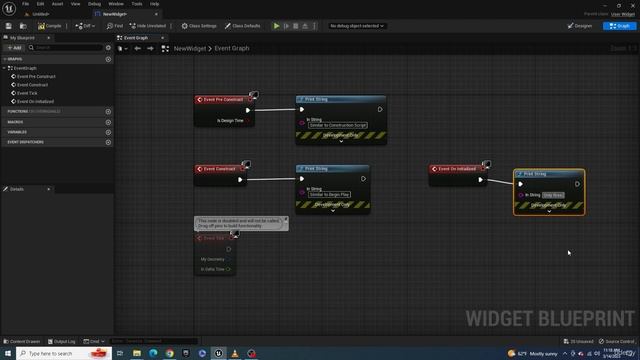
Task: Navigate back in graph history
Action: point(138,49)
